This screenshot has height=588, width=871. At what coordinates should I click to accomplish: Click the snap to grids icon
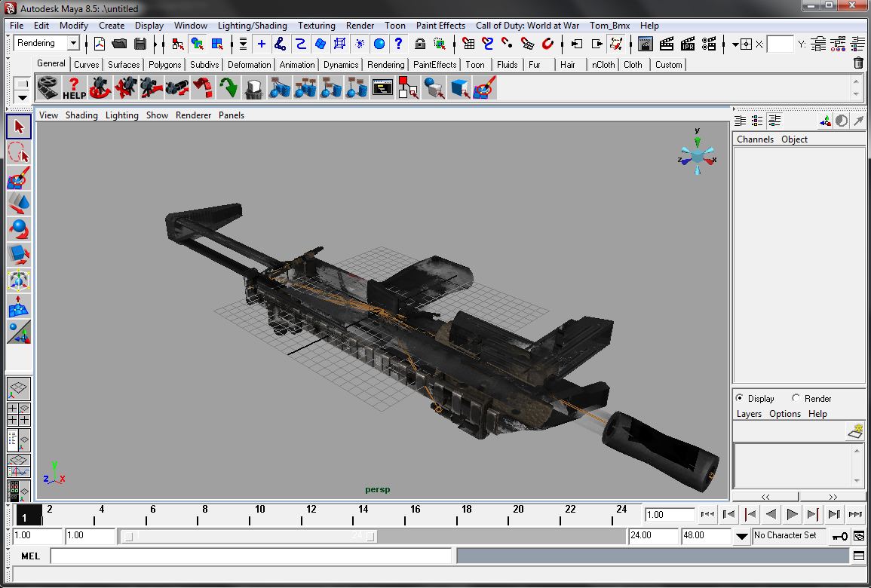pos(469,44)
